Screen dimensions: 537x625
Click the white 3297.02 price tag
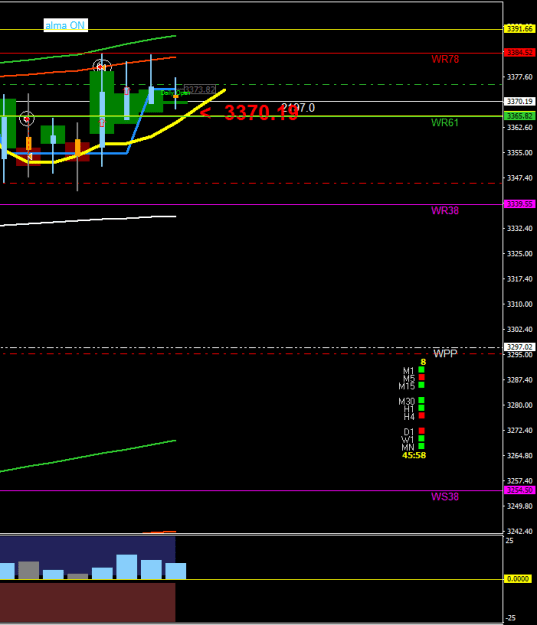[519, 347]
